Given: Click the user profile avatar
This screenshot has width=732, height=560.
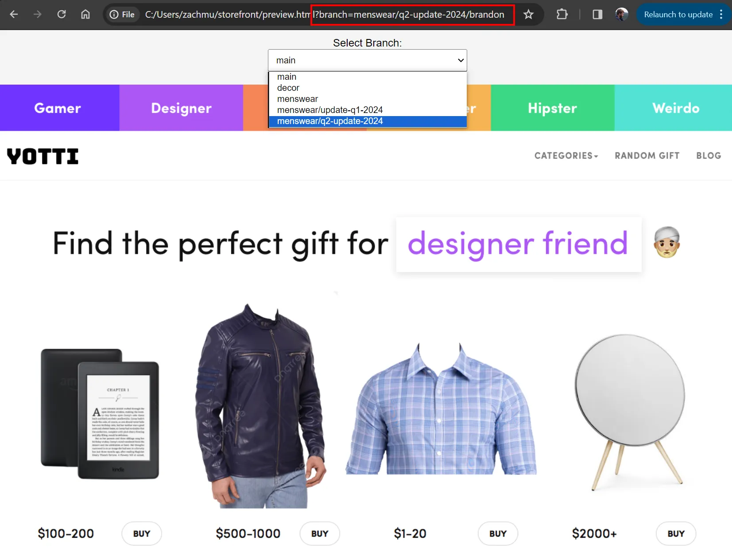Looking at the screenshot, I should pyautogui.click(x=622, y=14).
